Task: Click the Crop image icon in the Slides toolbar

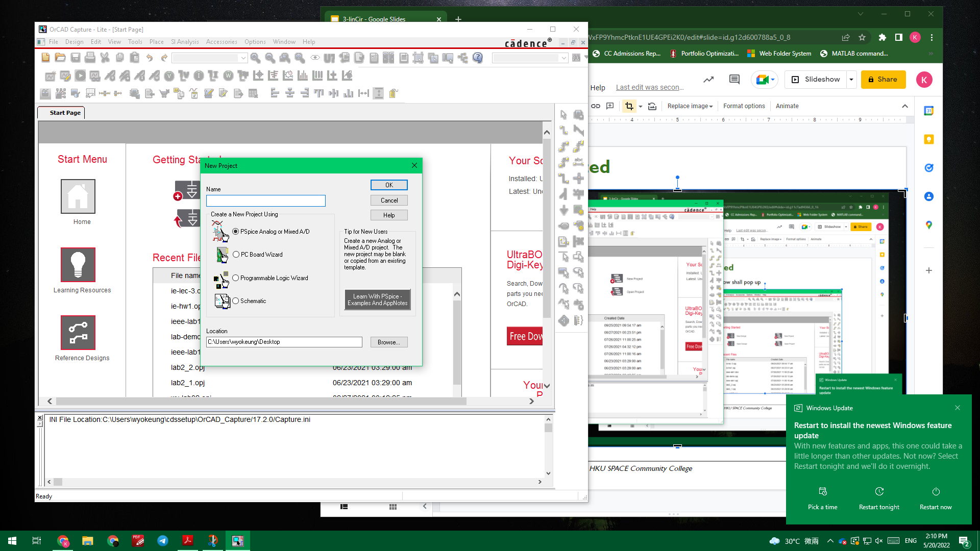Action: click(x=629, y=106)
